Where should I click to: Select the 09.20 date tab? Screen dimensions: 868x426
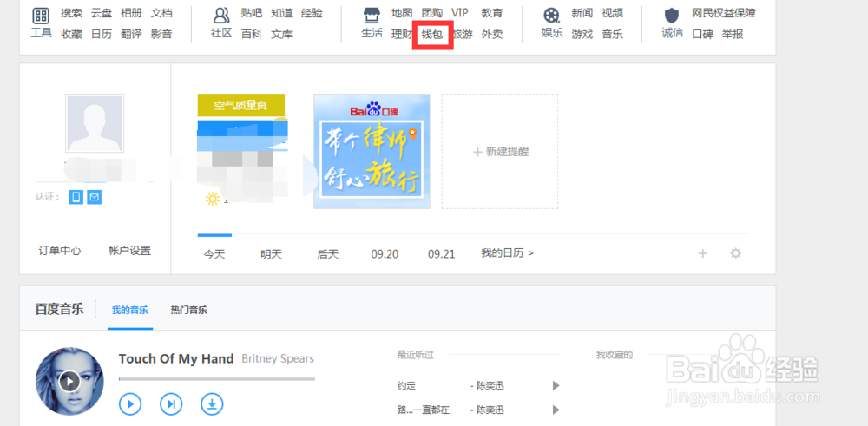(x=385, y=254)
